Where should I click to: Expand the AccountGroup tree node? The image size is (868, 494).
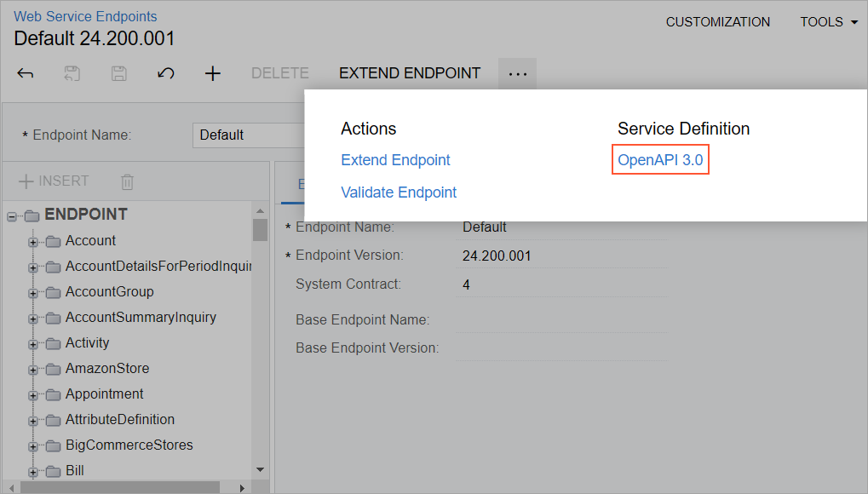point(33,293)
